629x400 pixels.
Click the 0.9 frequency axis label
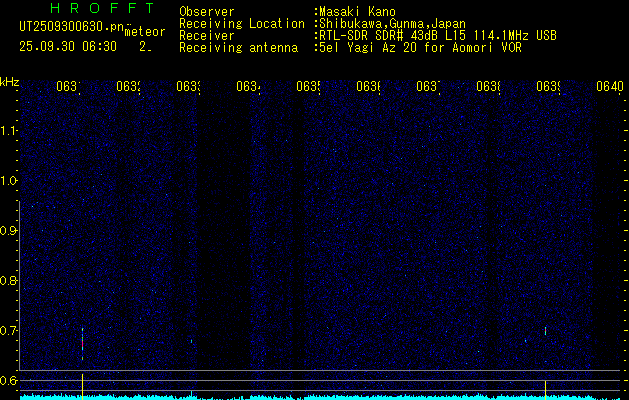[8, 231]
